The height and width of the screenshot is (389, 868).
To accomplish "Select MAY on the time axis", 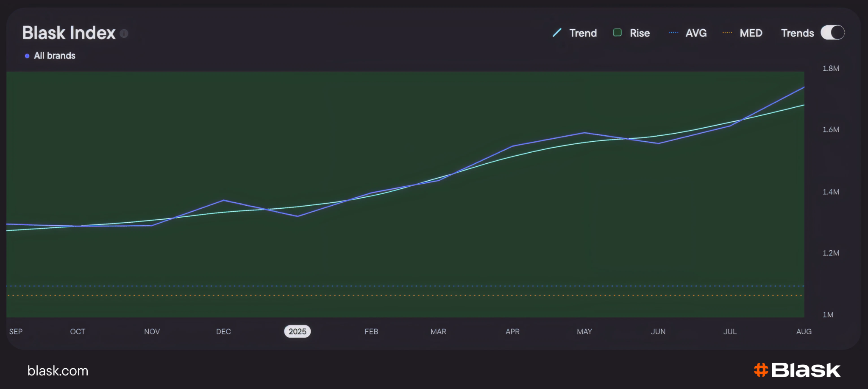I will click(584, 331).
